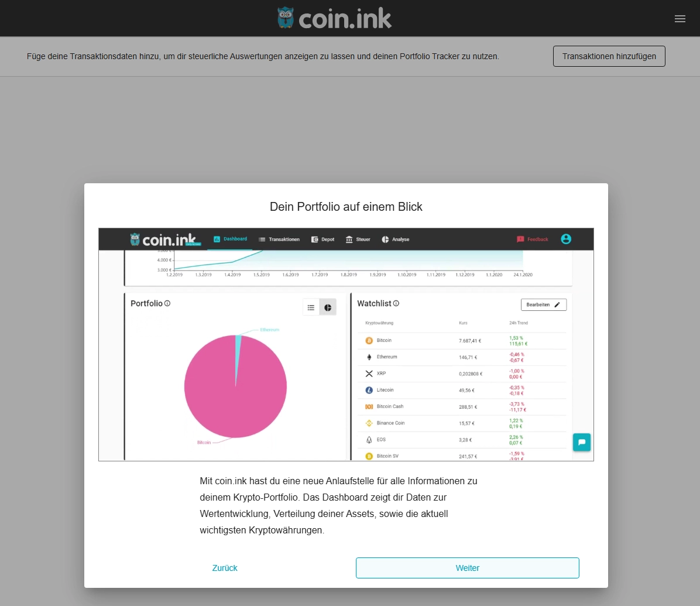Screen dimensions: 700x606
Task: Click the Dashboard bar-chart icon in preview
Action: point(217,239)
